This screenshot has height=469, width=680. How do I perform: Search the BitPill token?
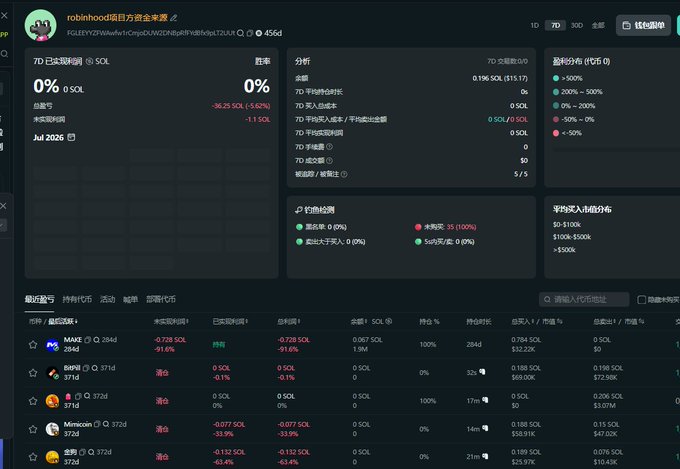coord(95,368)
